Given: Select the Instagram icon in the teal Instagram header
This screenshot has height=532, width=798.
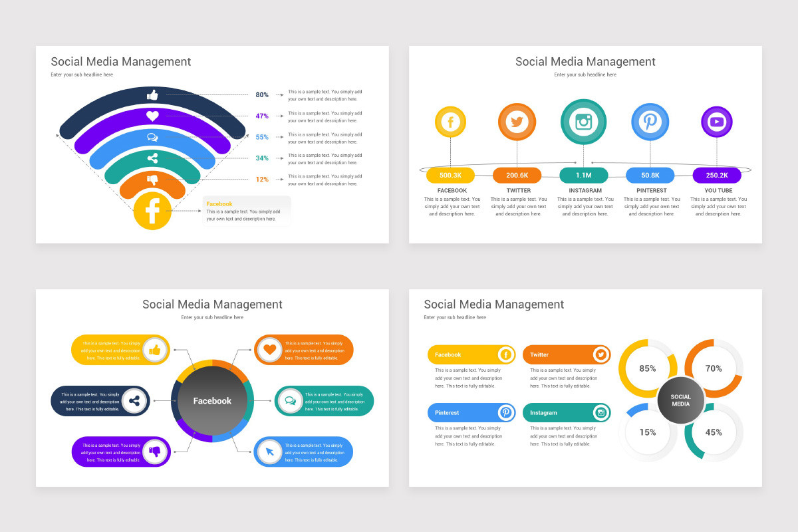Looking at the screenshot, I should [x=601, y=412].
